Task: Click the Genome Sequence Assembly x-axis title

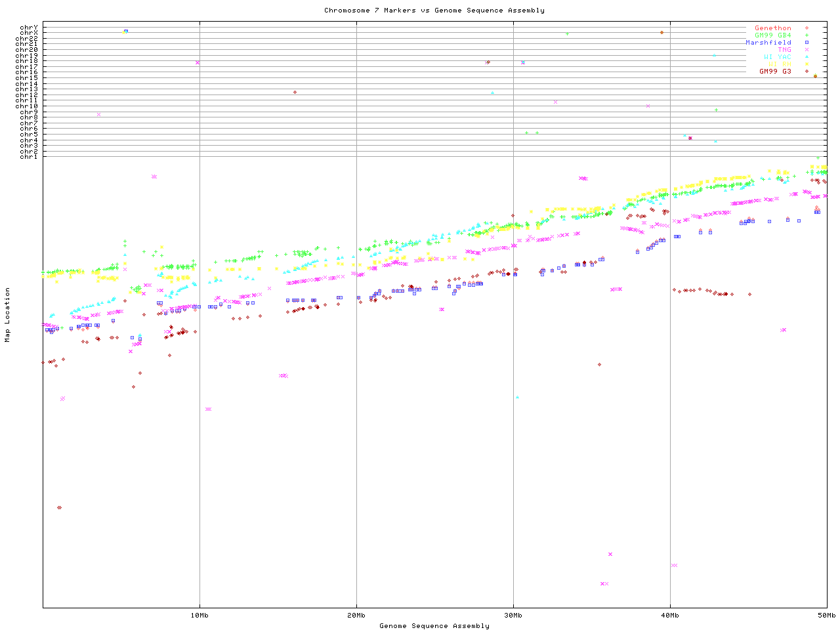Action: [434, 626]
